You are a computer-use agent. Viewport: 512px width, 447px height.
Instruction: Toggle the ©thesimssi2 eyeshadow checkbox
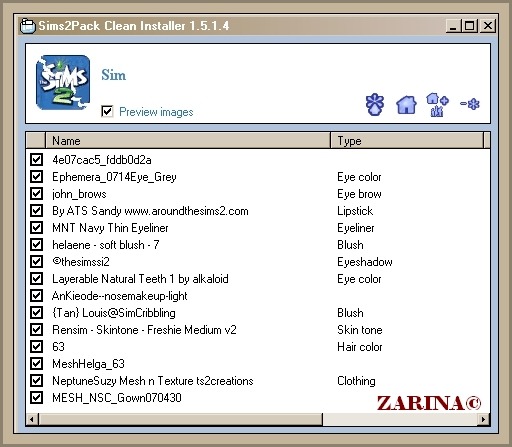click(x=36, y=262)
